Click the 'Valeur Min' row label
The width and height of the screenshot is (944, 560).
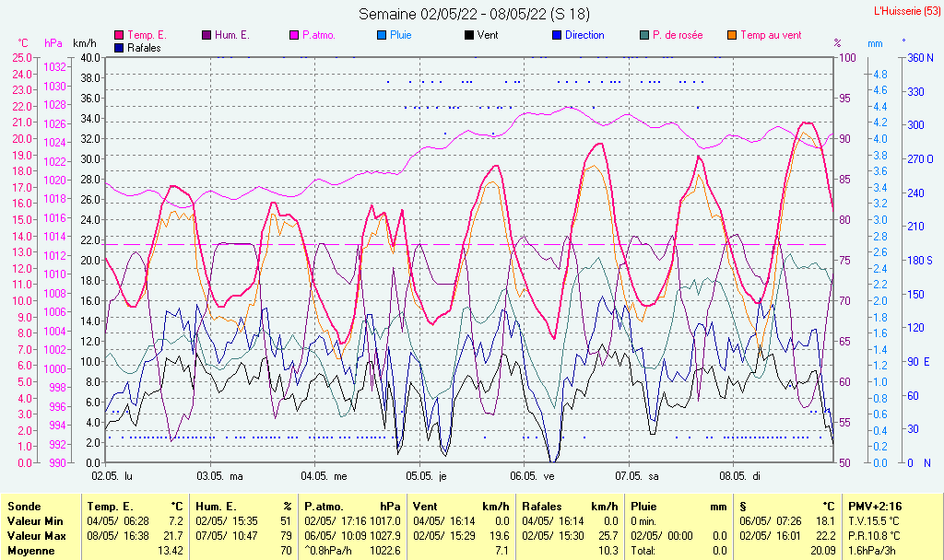point(35,521)
